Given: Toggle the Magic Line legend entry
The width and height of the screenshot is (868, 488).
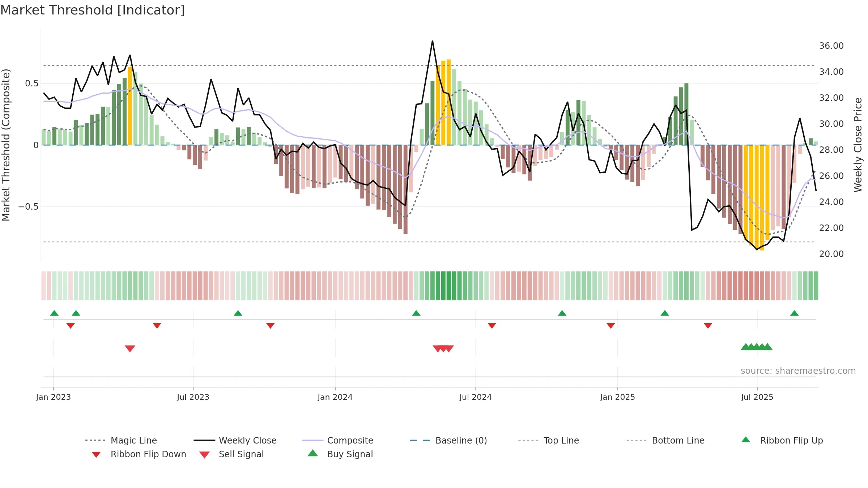Looking at the screenshot, I should pos(121,440).
